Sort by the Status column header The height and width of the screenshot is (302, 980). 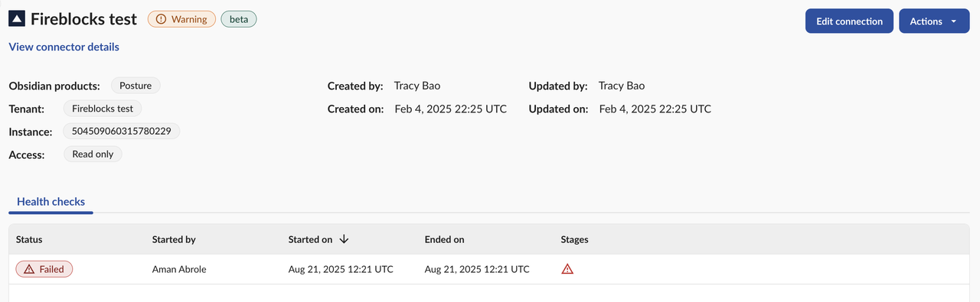[x=29, y=239]
